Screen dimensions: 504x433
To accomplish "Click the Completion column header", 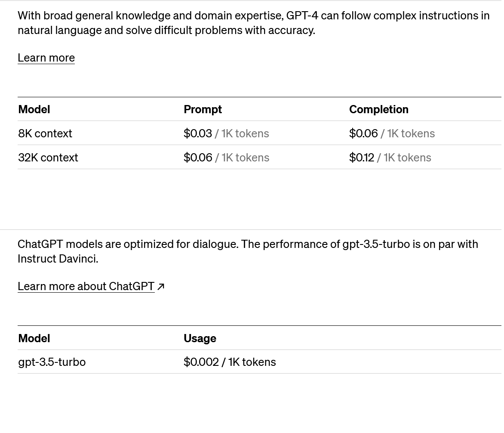I will click(378, 109).
